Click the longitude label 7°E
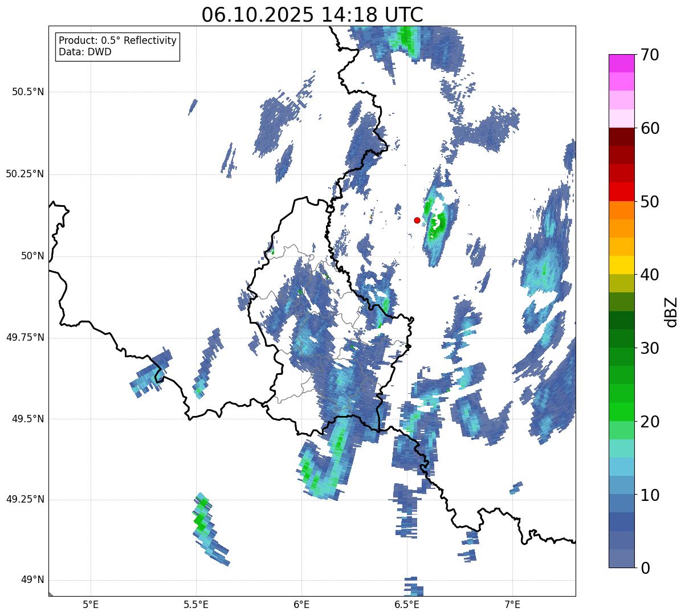685x616 pixels. pos(512,604)
